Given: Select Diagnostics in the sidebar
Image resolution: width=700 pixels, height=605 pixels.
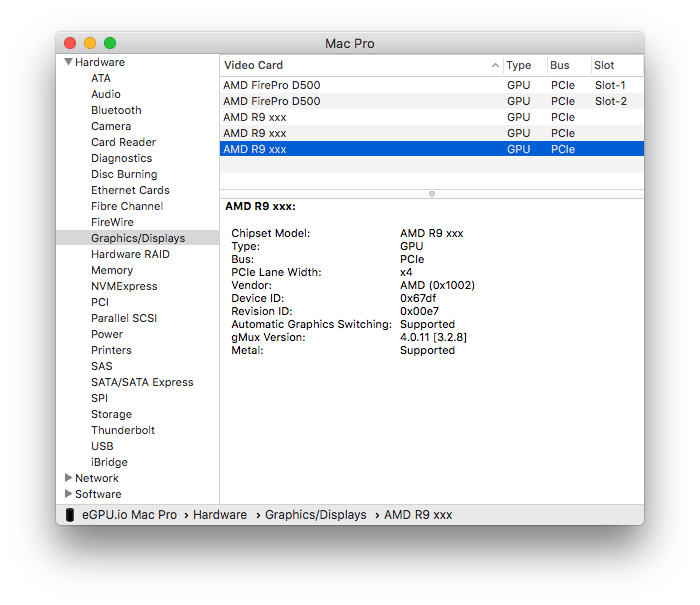Looking at the screenshot, I should click(121, 158).
